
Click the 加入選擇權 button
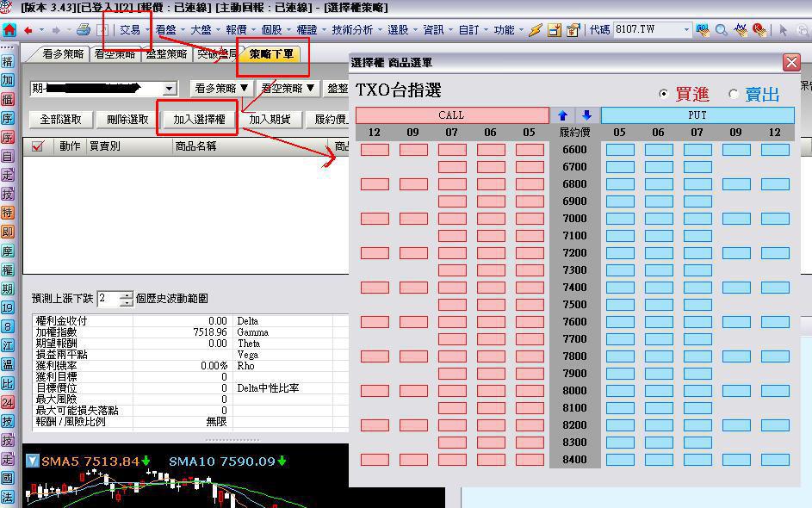click(x=200, y=120)
